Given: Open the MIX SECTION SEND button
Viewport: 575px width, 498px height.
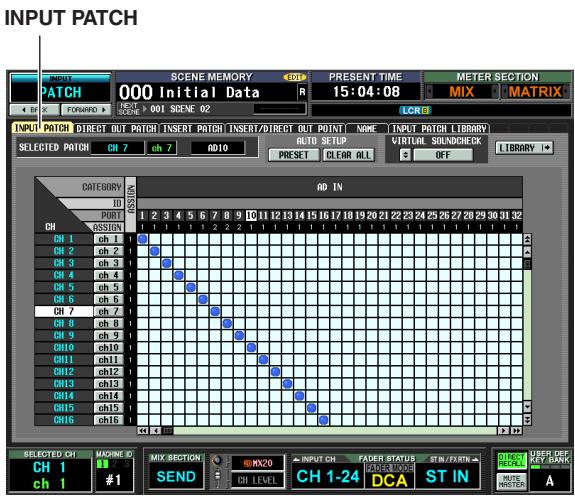Looking at the screenshot, I should click(176, 476).
